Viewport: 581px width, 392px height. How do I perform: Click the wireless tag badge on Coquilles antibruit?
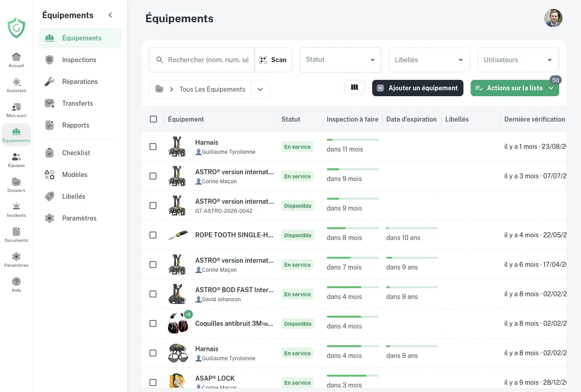pyautogui.click(x=188, y=314)
